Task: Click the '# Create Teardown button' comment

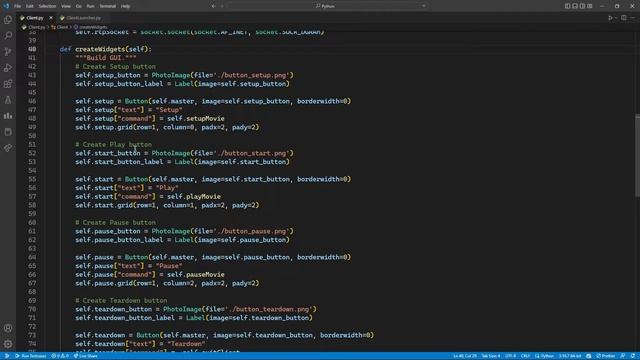Action: point(121,300)
